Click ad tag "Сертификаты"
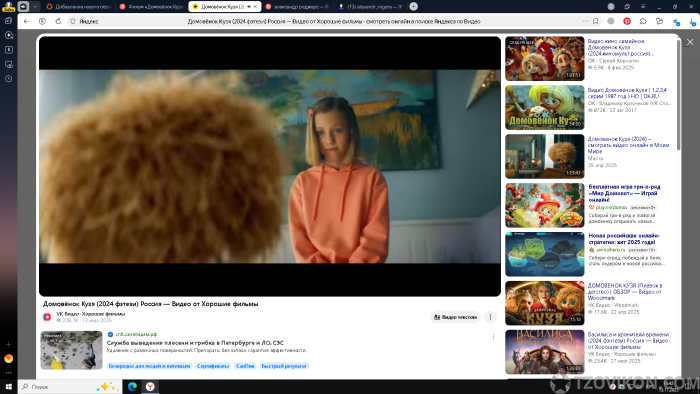This screenshot has width=700, height=394. coord(213,366)
